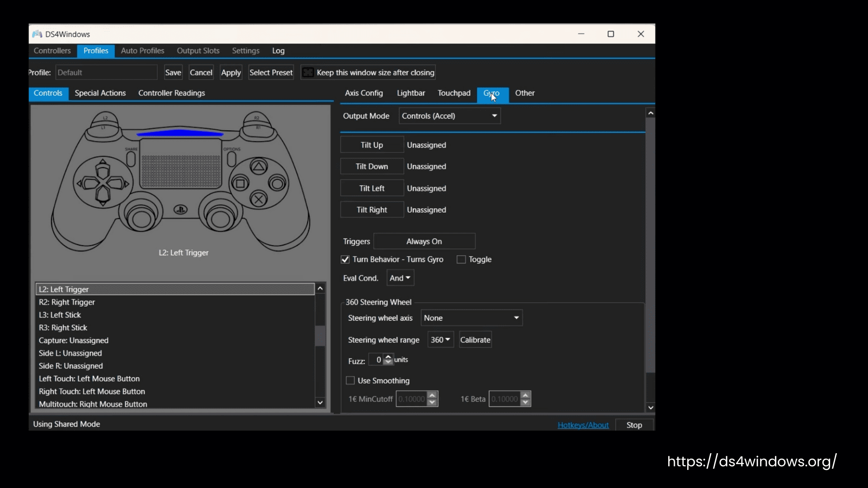Select Left Touch: Left Mouse Button row
Image resolution: width=868 pixels, height=488 pixels.
tap(175, 379)
